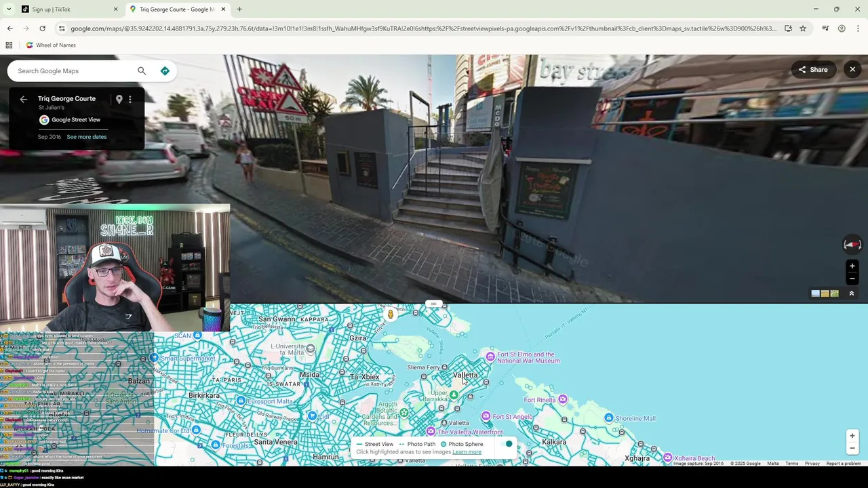Click the first thumbnail in the imagery strip
The width and height of the screenshot is (868, 488).
point(816,293)
